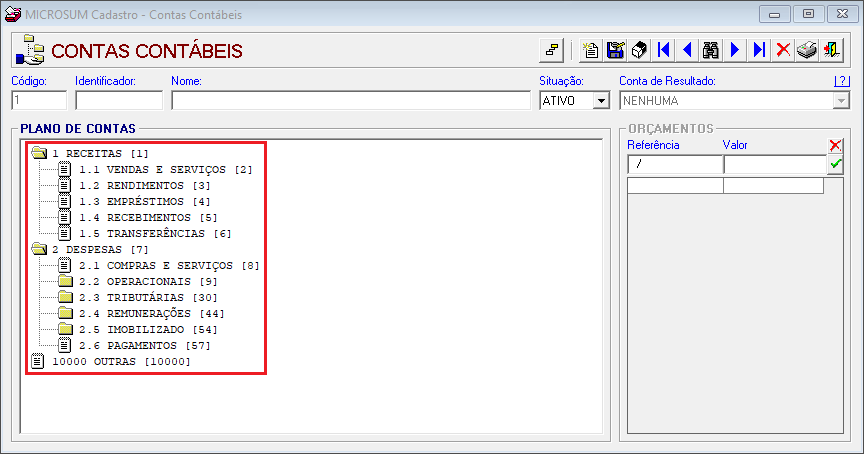Print with the printer icon
This screenshot has height=454, width=864.
click(x=807, y=50)
